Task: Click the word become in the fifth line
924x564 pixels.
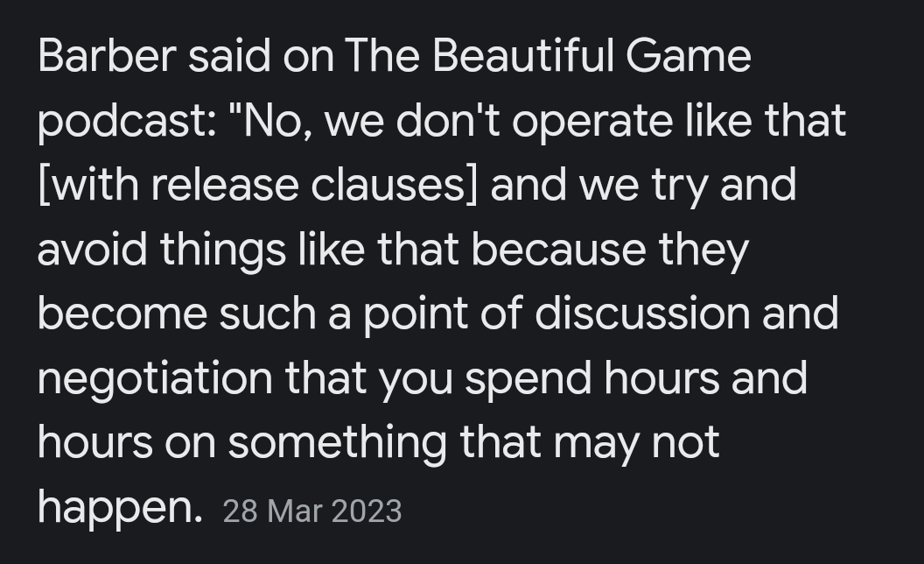Action: click(x=122, y=314)
